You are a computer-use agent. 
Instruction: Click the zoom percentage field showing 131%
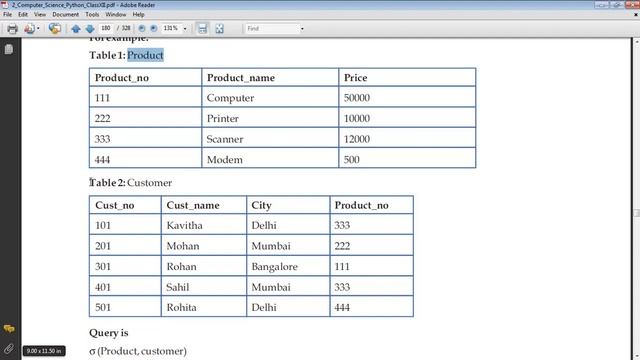[171, 28]
